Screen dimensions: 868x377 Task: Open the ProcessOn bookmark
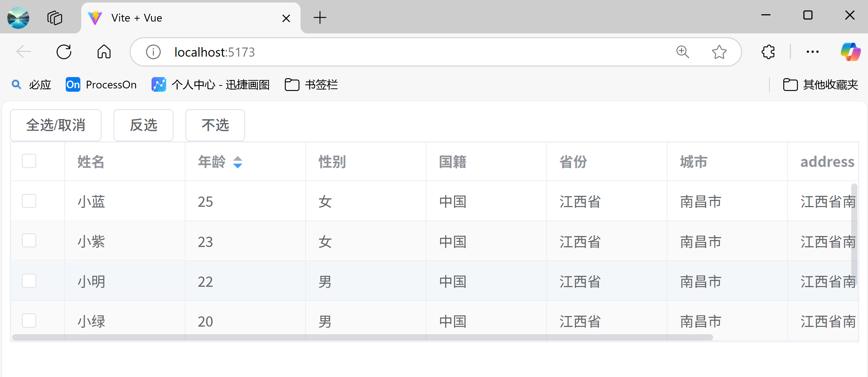tap(101, 85)
